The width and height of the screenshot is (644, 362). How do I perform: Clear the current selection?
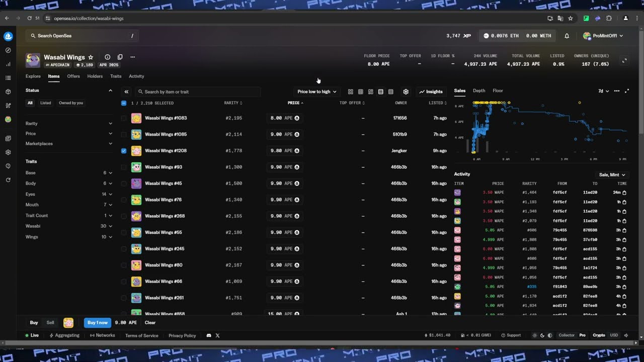150,323
